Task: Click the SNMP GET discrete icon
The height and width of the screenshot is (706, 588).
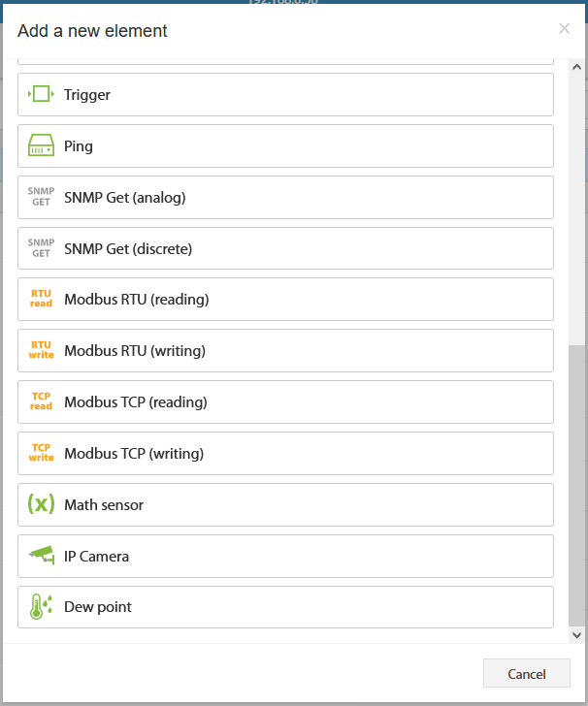Action: pyautogui.click(x=41, y=248)
